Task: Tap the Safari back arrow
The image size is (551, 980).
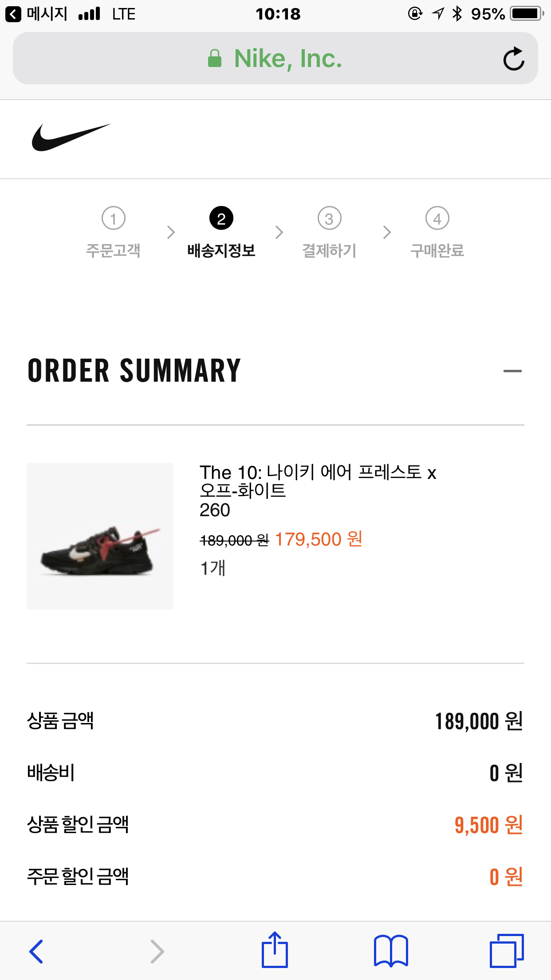Action: click(36, 951)
